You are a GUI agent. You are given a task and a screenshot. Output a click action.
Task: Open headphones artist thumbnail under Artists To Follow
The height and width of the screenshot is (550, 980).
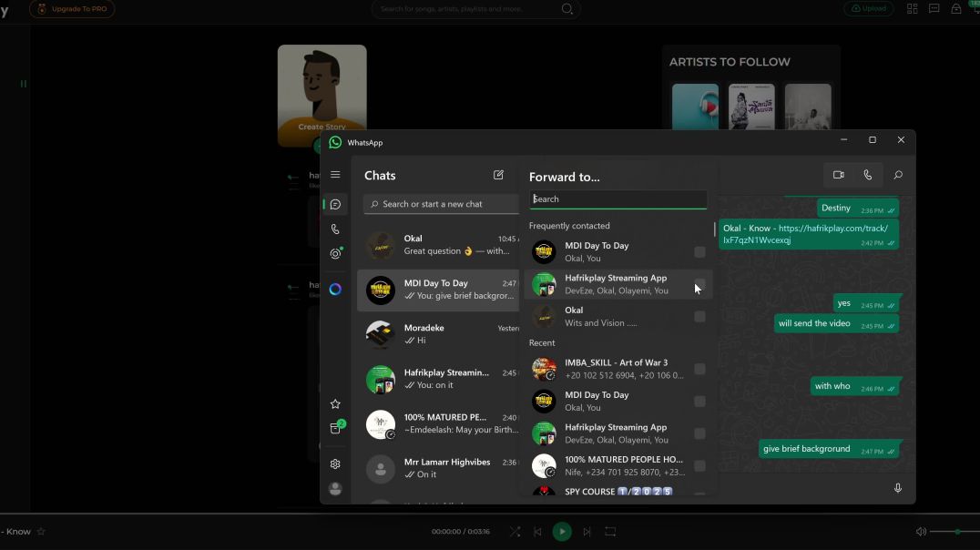[x=695, y=107]
